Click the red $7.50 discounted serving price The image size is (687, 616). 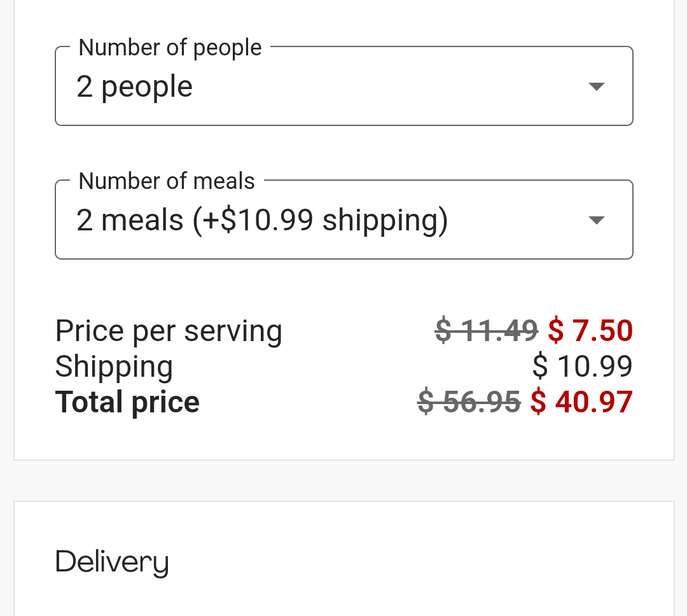tap(590, 331)
